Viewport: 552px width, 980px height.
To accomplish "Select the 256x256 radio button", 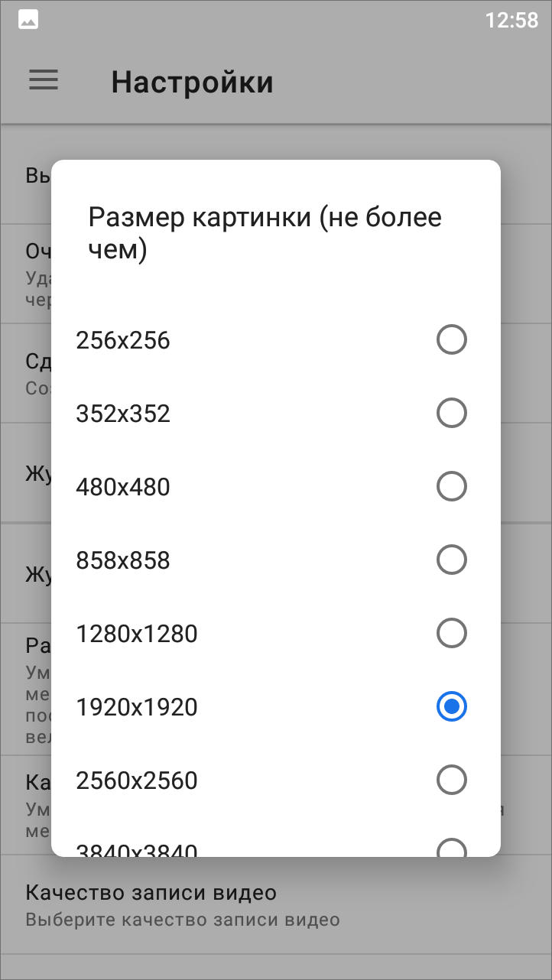I will (451, 339).
